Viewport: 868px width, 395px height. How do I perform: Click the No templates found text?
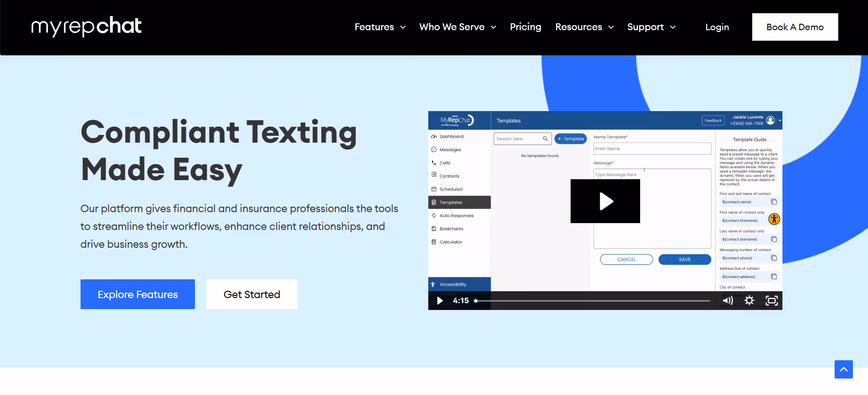click(x=540, y=156)
